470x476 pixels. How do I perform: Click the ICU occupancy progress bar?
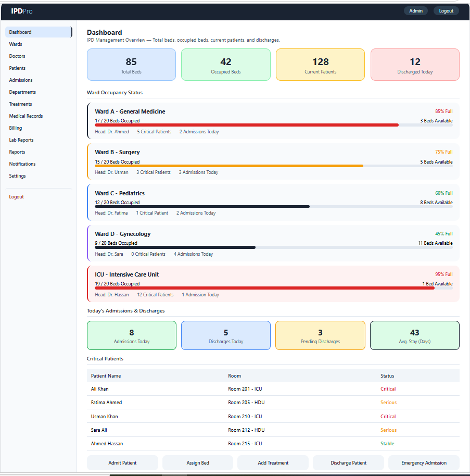(x=274, y=288)
